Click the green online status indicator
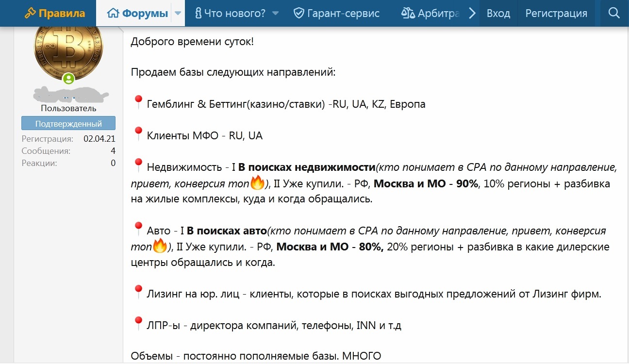 68,79
